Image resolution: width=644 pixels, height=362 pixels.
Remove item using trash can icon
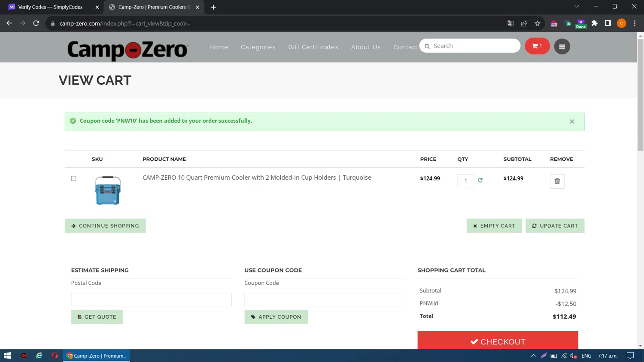tap(557, 181)
